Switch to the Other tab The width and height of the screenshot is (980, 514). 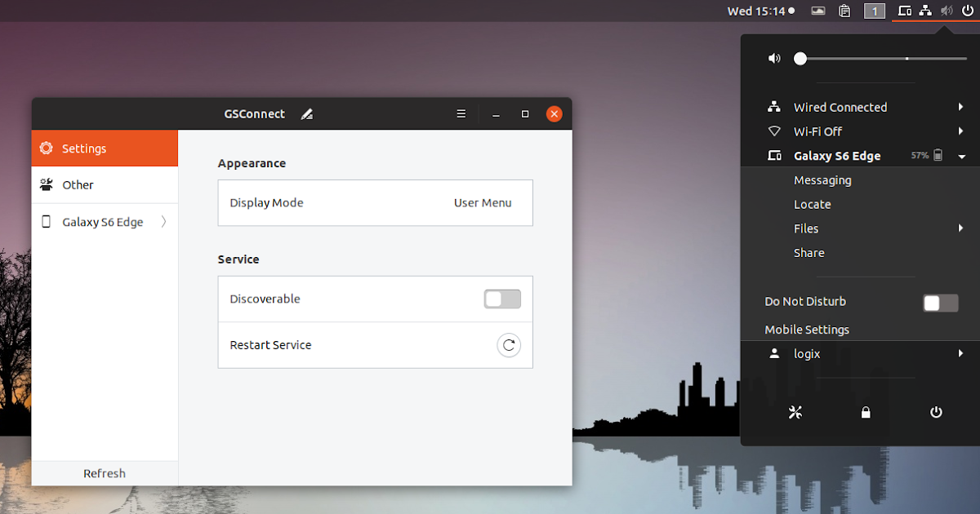[76, 184]
